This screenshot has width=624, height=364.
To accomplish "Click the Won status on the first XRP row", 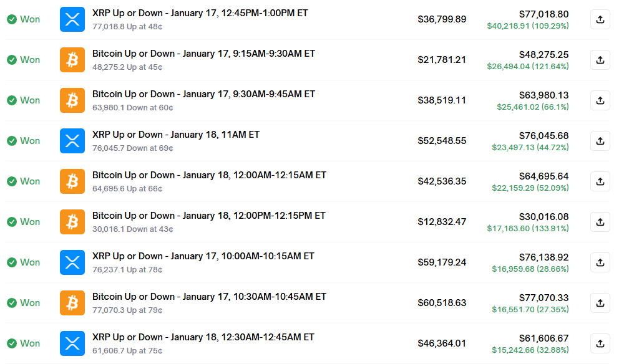I will (24, 19).
